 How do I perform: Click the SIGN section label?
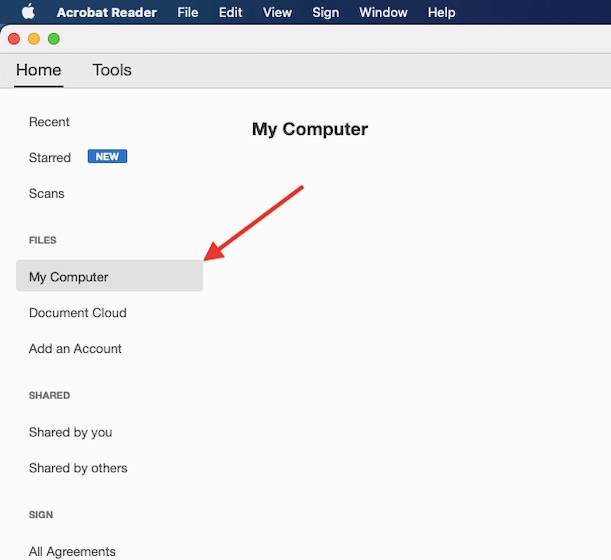41,514
